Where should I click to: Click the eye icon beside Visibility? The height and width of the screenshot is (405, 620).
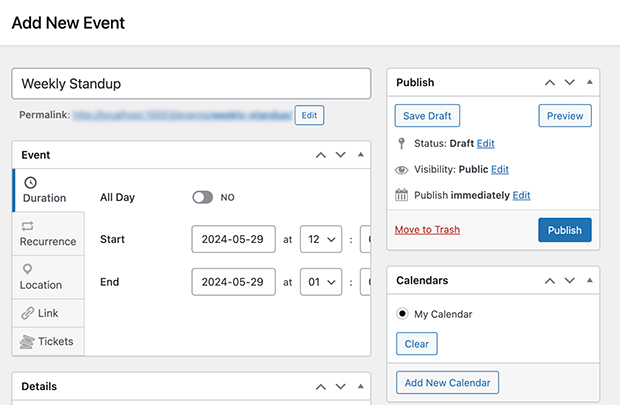coord(401,170)
